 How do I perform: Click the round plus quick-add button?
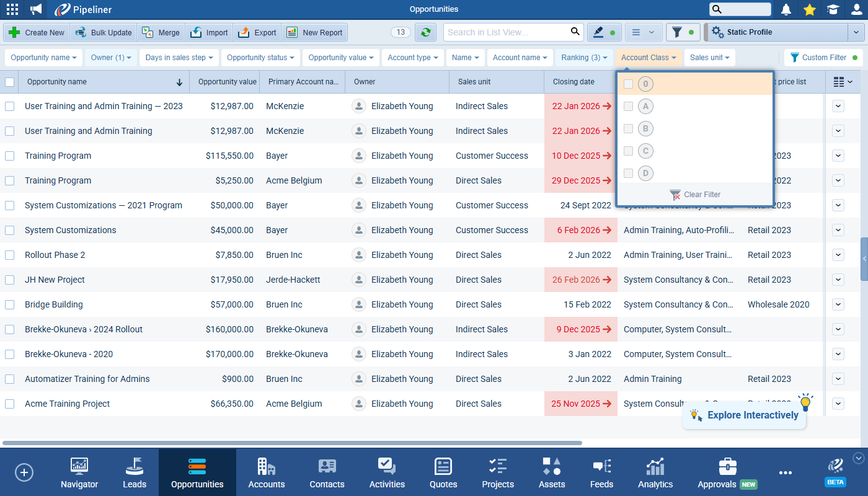pyautogui.click(x=24, y=472)
